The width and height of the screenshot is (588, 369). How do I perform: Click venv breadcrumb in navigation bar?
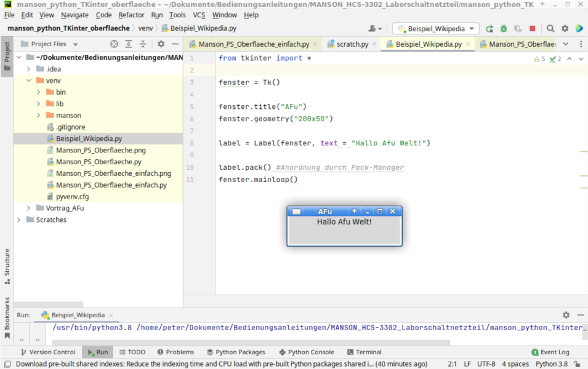pos(145,28)
